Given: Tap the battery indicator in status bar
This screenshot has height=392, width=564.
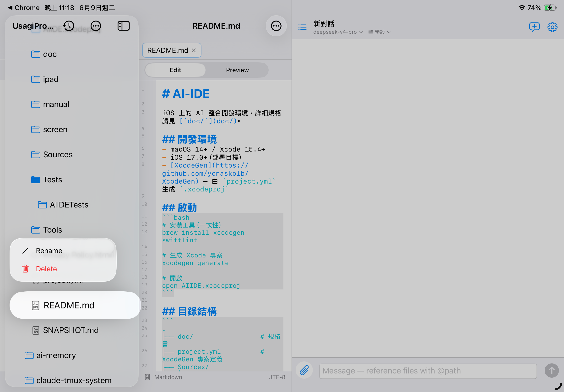Looking at the screenshot, I should pos(550,8).
